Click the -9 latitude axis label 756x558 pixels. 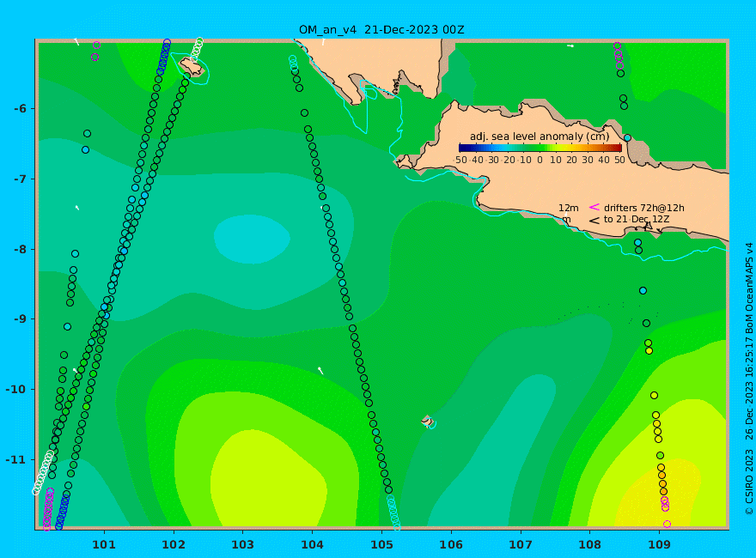click(x=19, y=319)
